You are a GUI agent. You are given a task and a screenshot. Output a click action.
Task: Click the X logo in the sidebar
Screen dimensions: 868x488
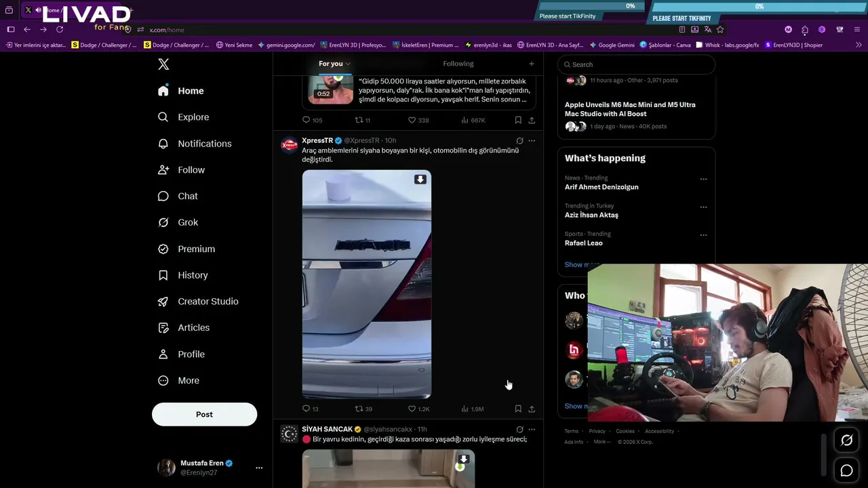coord(163,64)
